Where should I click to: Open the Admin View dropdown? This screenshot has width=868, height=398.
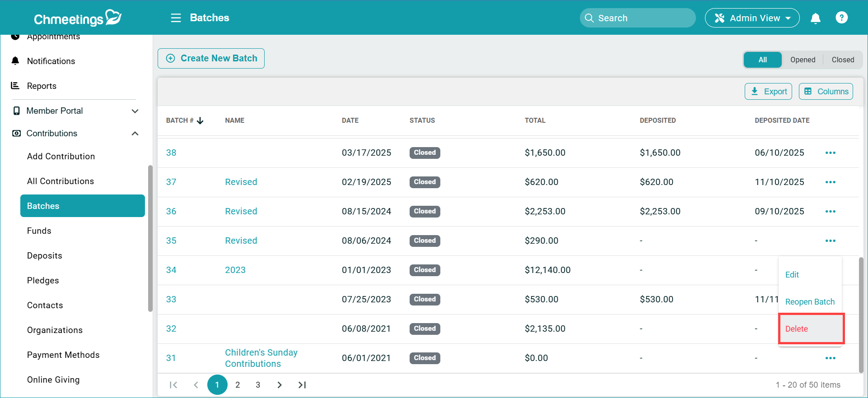752,18
